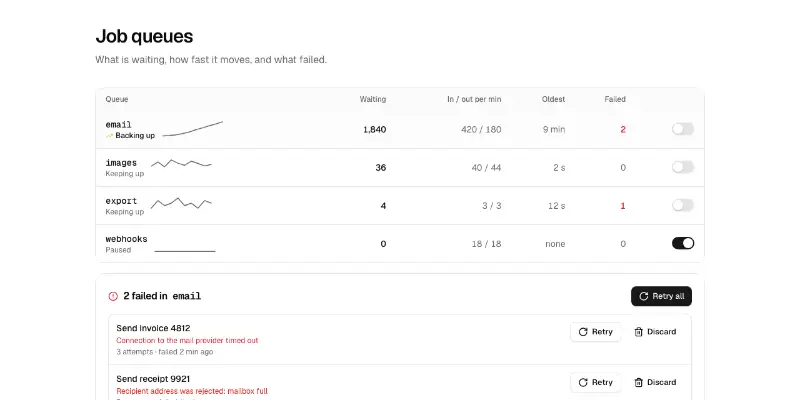Click the red failed count 2 for email
The image size is (800, 400).
[x=623, y=130]
